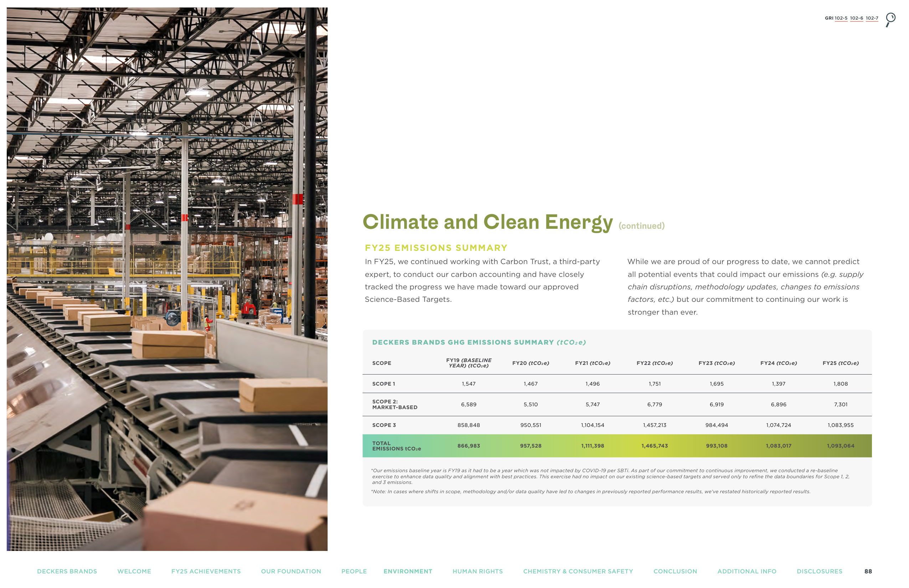Click total FY19 value 866,983

coord(469,445)
